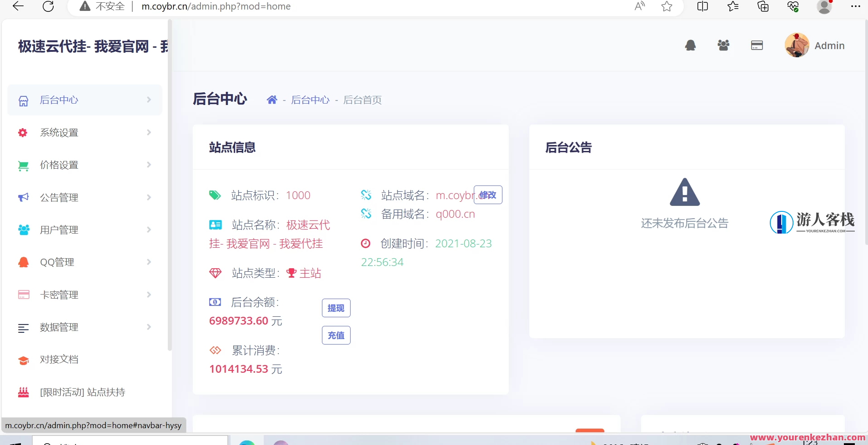The height and width of the screenshot is (445, 868).
Task: Click the 价格设置 shopping cart icon
Action: pyautogui.click(x=23, y=165)
